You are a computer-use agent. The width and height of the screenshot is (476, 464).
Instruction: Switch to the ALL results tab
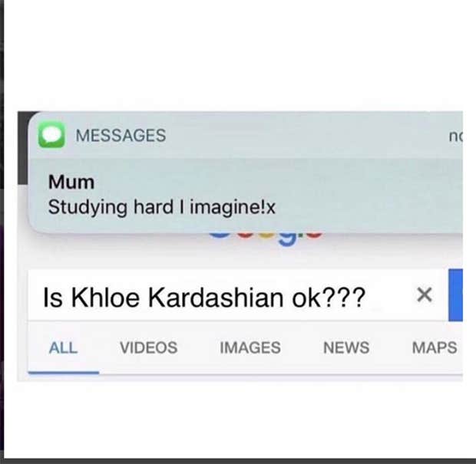(x=63, y=347)
